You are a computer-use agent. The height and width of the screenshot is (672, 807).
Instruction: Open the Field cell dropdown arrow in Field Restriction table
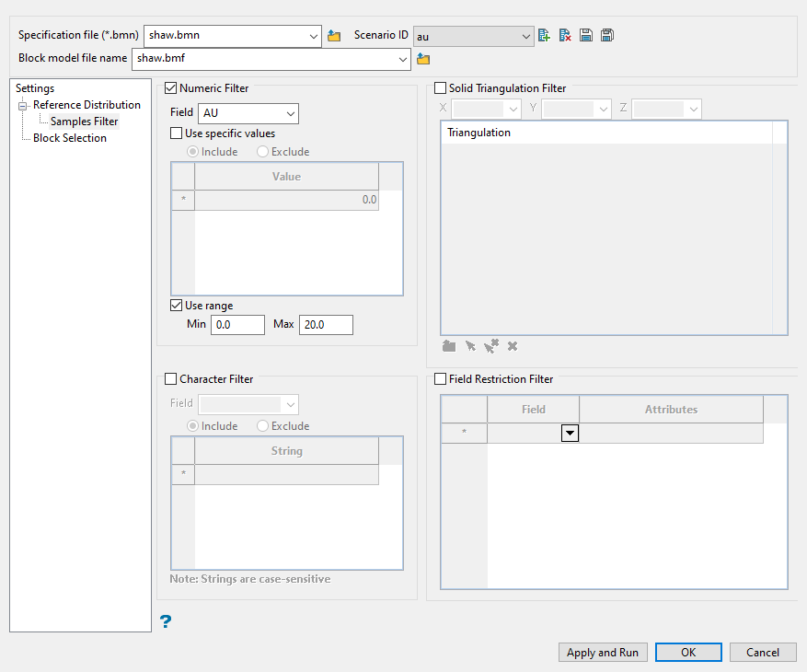570,433
